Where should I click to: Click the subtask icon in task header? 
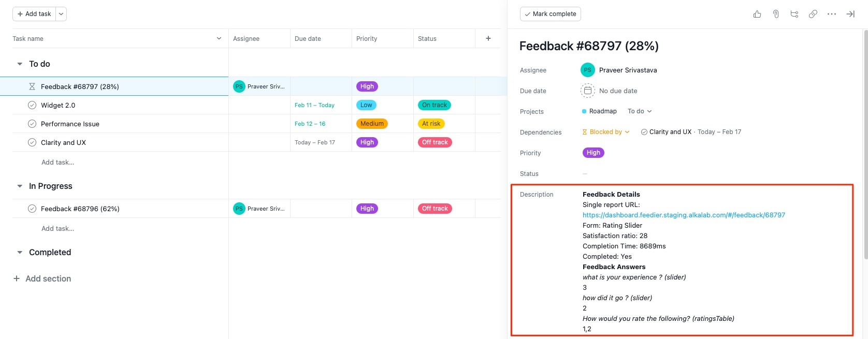794,14
